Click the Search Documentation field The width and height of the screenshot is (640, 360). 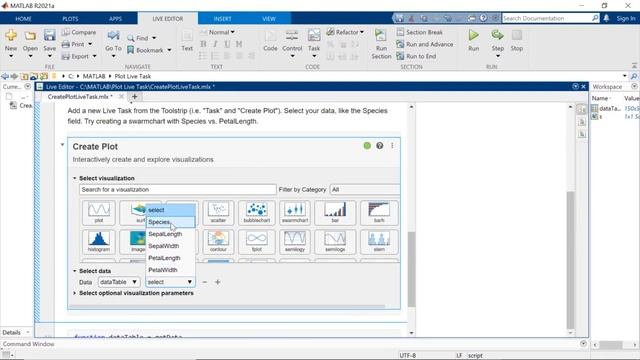click(x=547, y=18)
